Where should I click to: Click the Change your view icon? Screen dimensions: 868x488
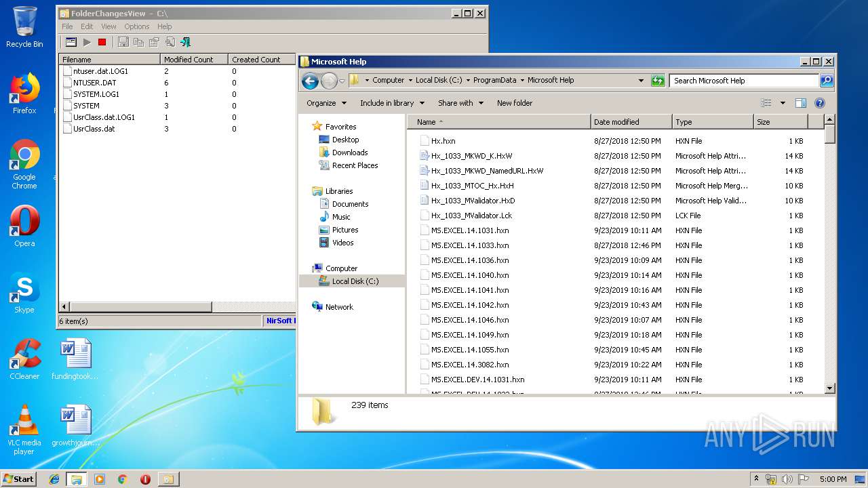[x=766, y=103]
